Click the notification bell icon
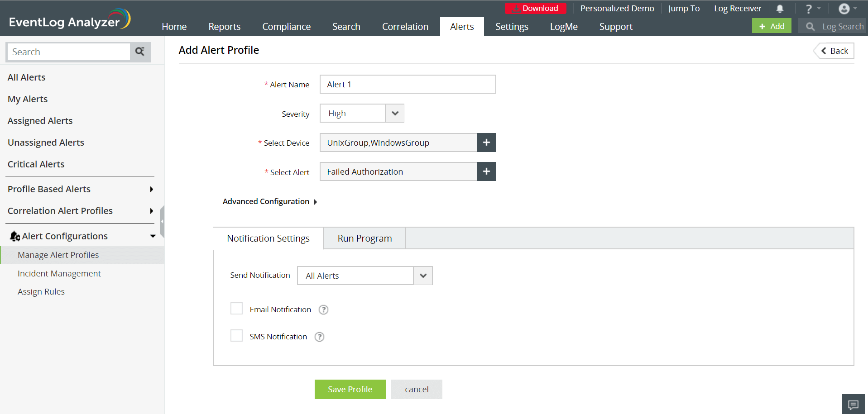The height and width of the screenshot is (414, 868). pos(780,9)
